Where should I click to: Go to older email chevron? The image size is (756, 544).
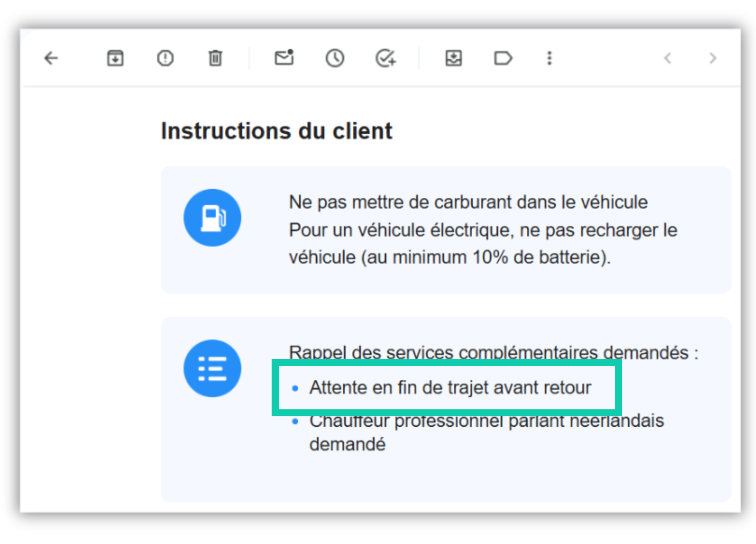tap(713, 58)
